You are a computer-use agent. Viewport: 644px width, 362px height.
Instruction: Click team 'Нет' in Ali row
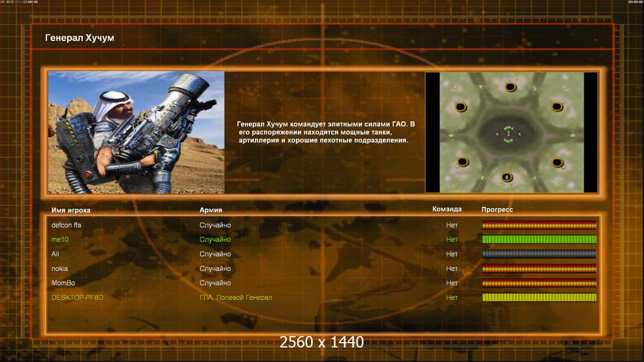click(452, 254)
